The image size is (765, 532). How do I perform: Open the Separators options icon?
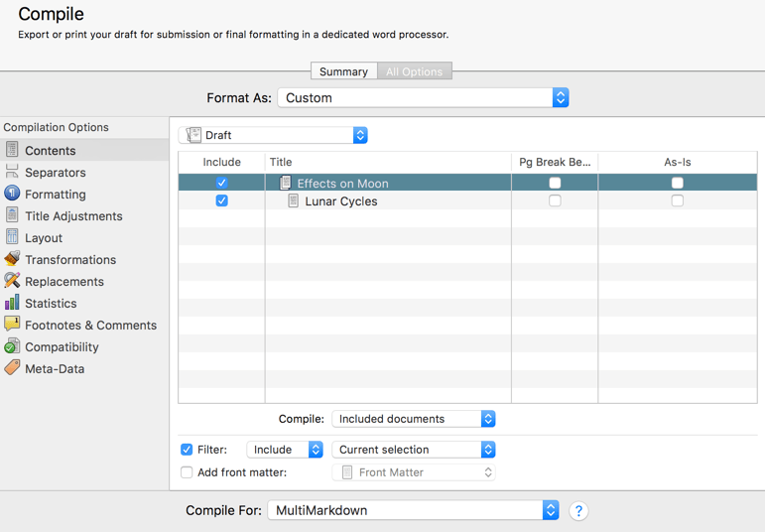pyautogui.click(x=12, y=172)
